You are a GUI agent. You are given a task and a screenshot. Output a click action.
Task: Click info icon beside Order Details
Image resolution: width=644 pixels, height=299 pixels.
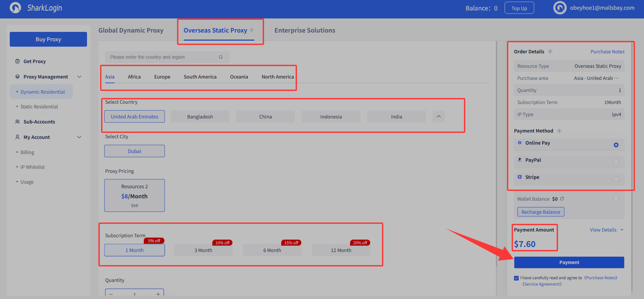coord(550,51)
